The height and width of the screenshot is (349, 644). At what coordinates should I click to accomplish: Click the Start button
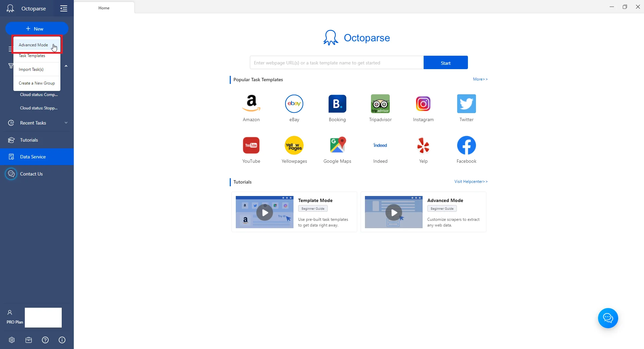pyautogui.click(x=445, y=63)
